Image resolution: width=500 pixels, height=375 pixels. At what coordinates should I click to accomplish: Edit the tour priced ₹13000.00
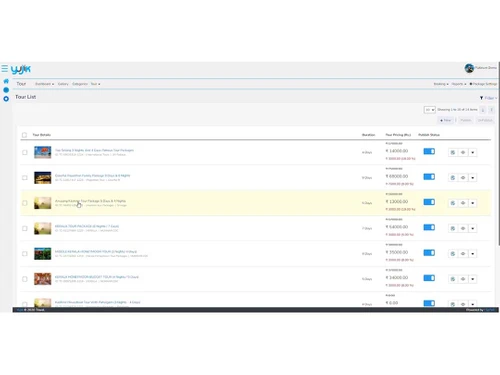[x=453, y=203]
